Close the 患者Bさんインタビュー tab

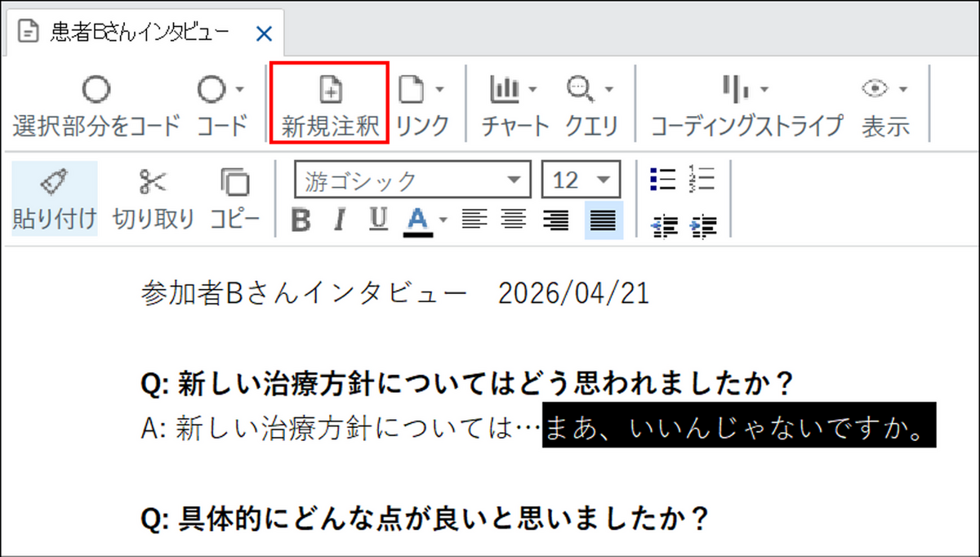tap(264, 33)
